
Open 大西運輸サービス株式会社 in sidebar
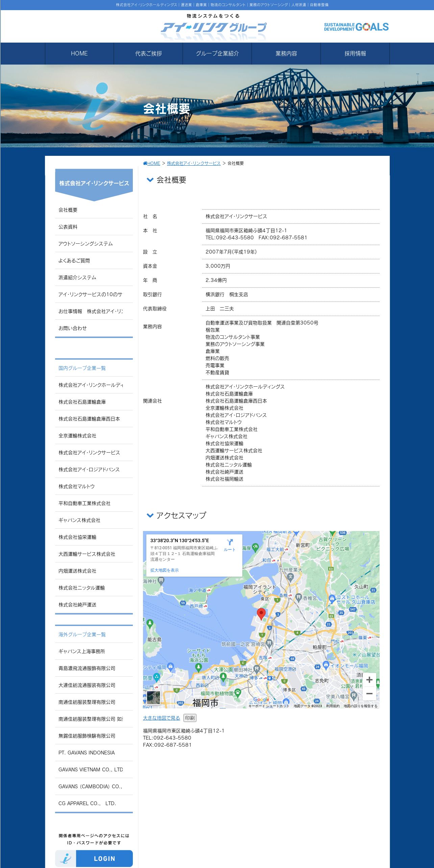pos(94,554)
